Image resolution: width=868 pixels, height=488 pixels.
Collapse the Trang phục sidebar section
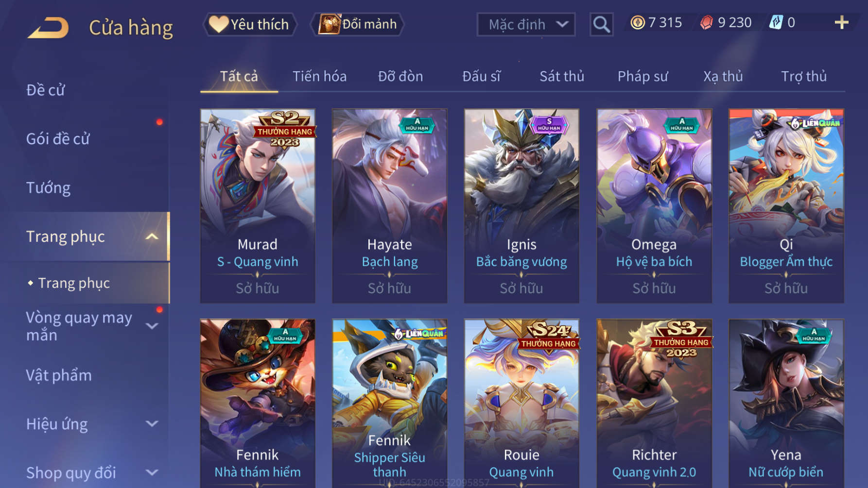(x=152, y=236)
